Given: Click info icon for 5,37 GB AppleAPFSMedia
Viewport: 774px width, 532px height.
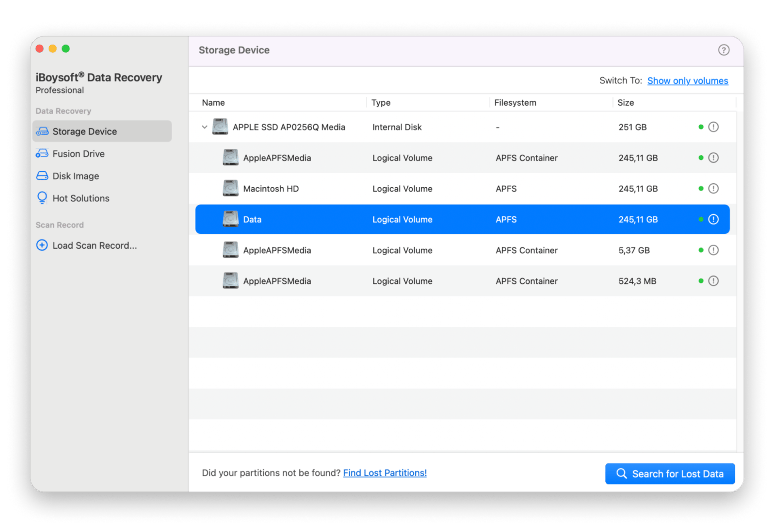Looking at the screenshot, I should tap(713, 250).
